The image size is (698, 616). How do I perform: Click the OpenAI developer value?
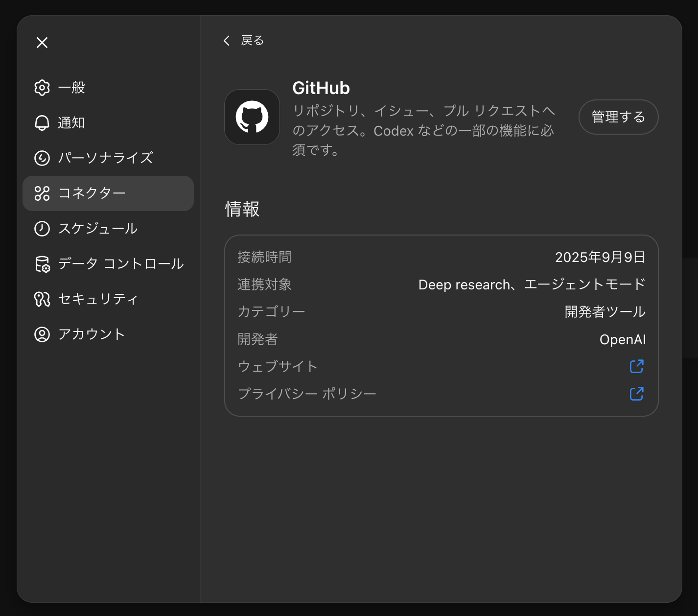[x=623, y=339]
